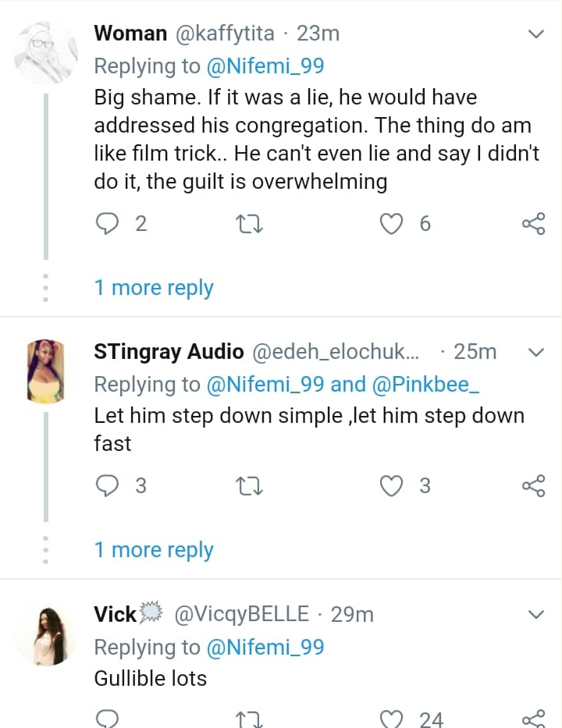Open STingray Audio's avatar

pyautogui.click(x=46, y=370)
